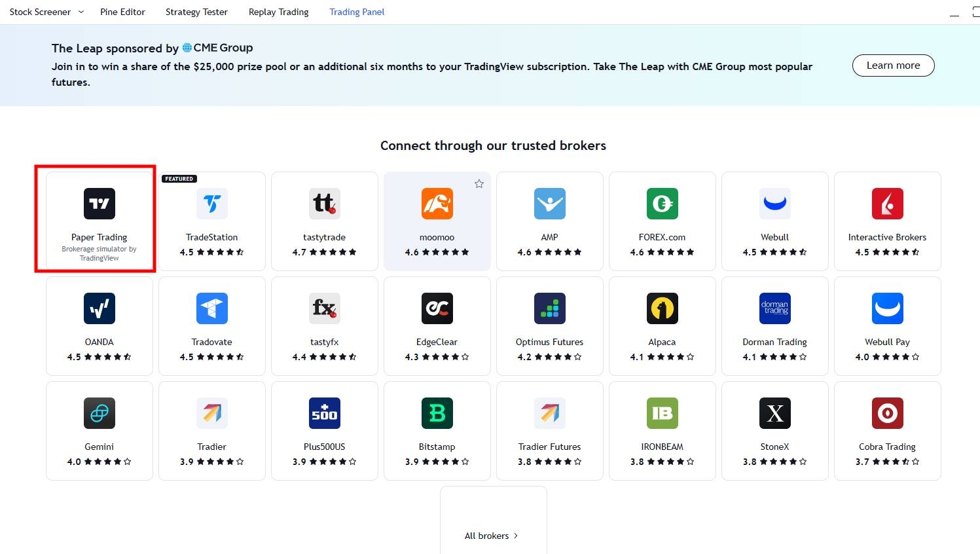Open the Webull Pay icon
The image size is (980, 554).
pos(888,308)
